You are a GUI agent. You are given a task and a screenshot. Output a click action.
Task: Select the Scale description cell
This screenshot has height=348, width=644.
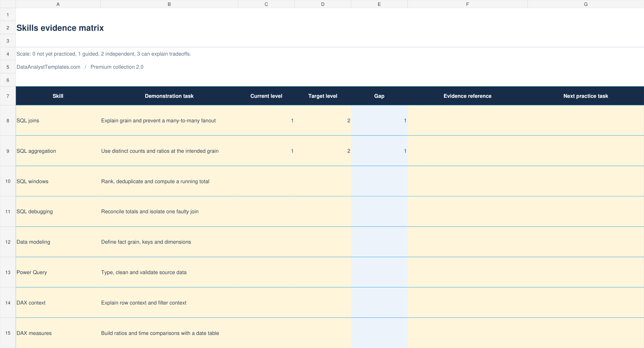point(104,54)
